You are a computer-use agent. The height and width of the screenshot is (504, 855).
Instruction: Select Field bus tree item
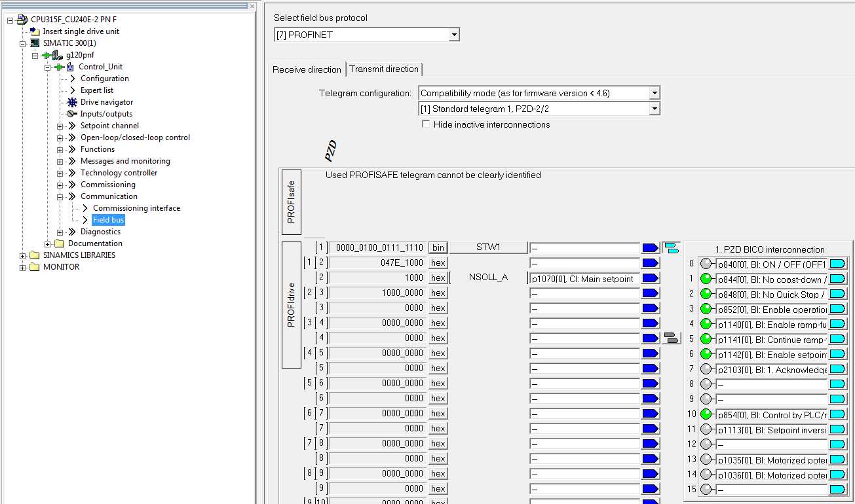(x=108, y=220)
